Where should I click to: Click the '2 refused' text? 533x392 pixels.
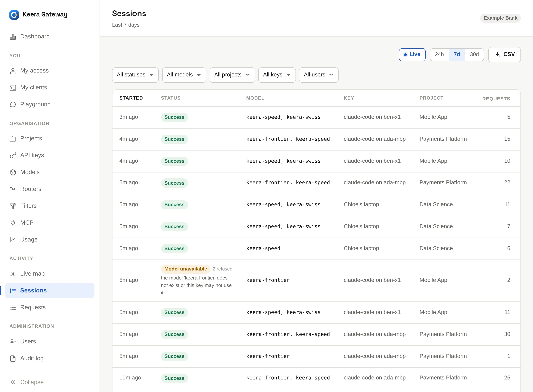[222, 269]
